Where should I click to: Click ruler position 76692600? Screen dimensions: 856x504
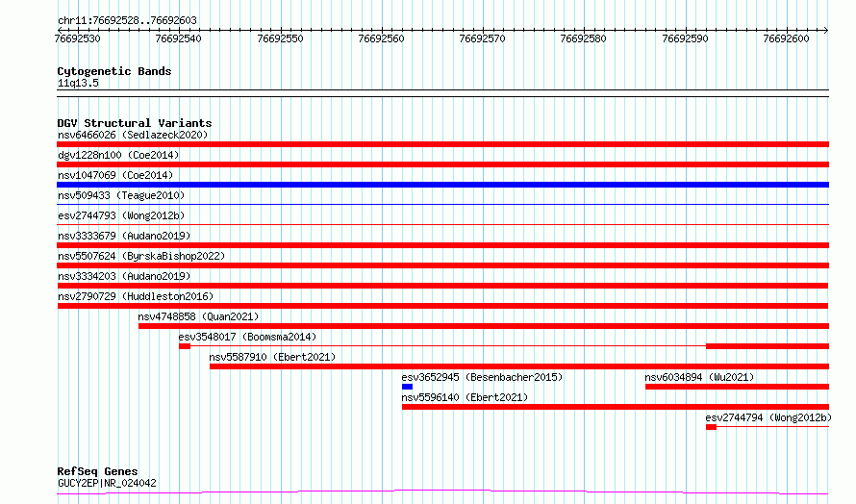point(786,38)
